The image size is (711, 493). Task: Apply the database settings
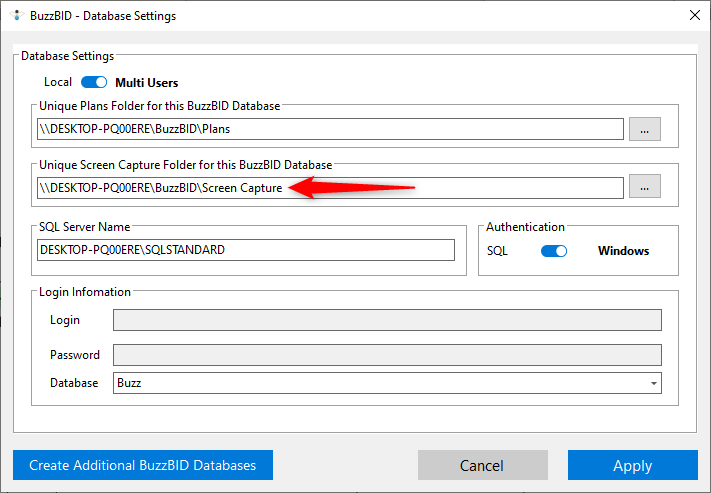[632, 465]
